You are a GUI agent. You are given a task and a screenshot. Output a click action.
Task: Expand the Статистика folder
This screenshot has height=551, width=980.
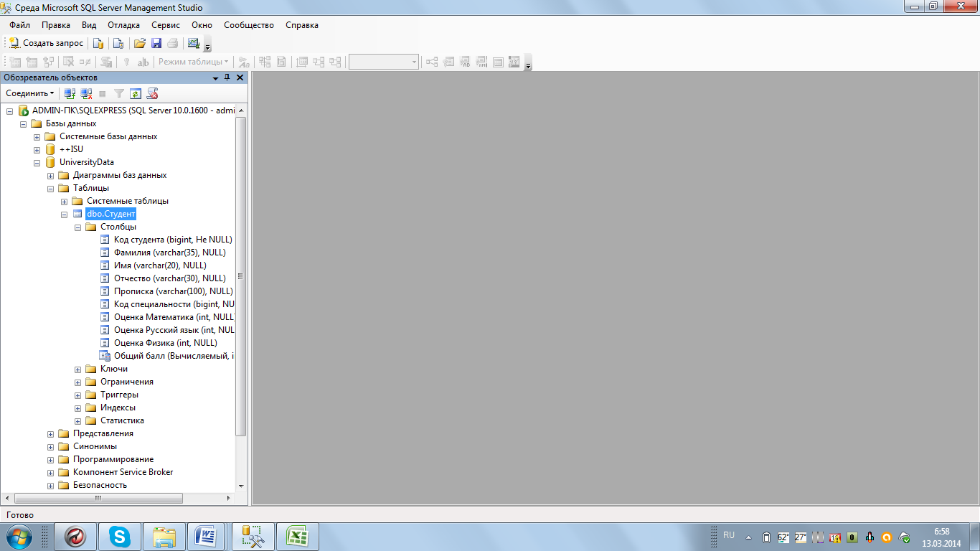pyautogui.click(x=78, y=421)
